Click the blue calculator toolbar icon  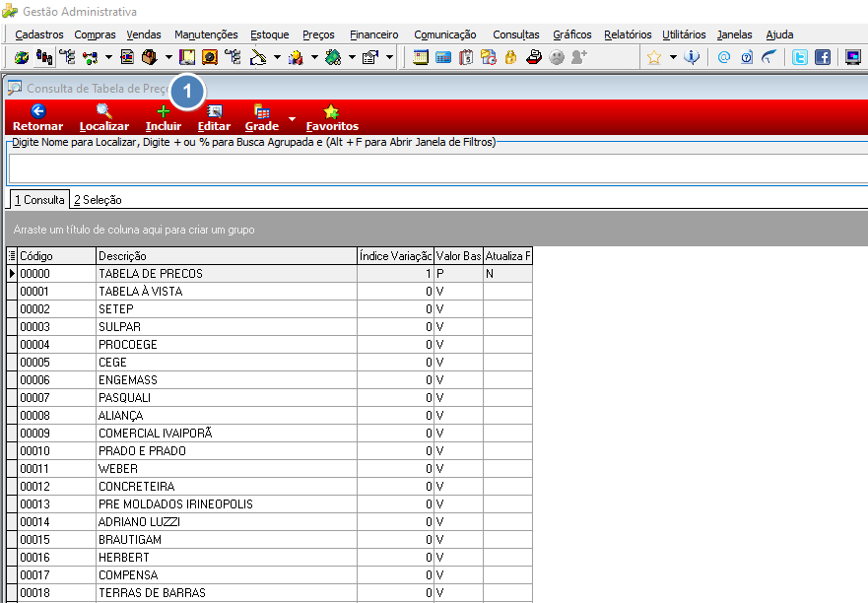tap(443, 57)
